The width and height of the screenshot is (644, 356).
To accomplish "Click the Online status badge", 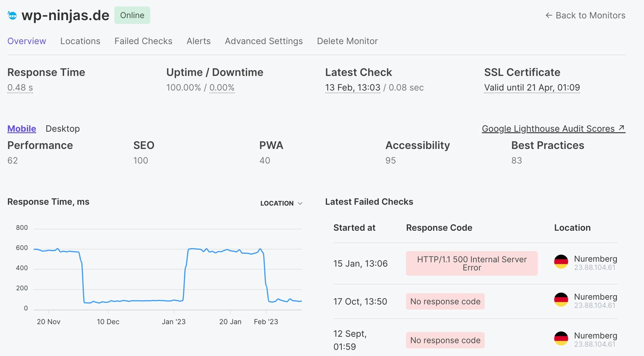I will [x=132, y=15].
